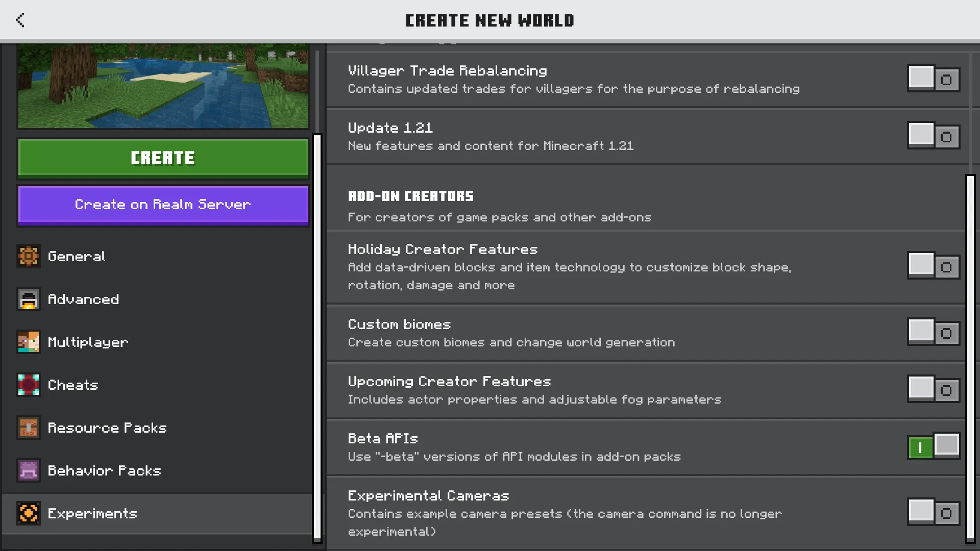Disable the Beta APIs toggle

click(x=934, y=446)
